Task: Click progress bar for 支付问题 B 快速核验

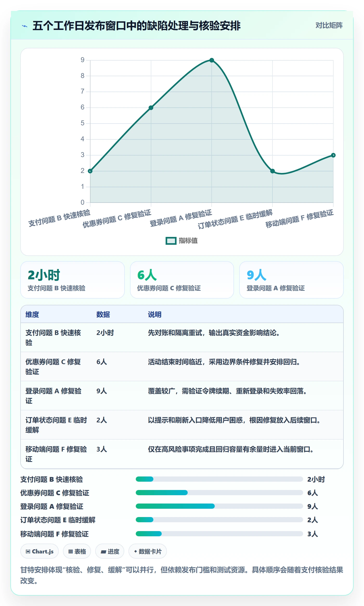Action: (x=219, y=479)
